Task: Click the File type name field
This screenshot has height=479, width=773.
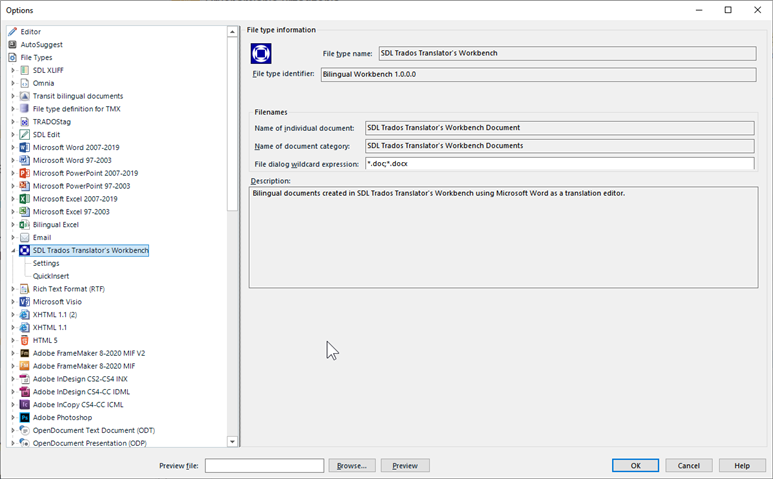Action: click(x=567, y=53)
